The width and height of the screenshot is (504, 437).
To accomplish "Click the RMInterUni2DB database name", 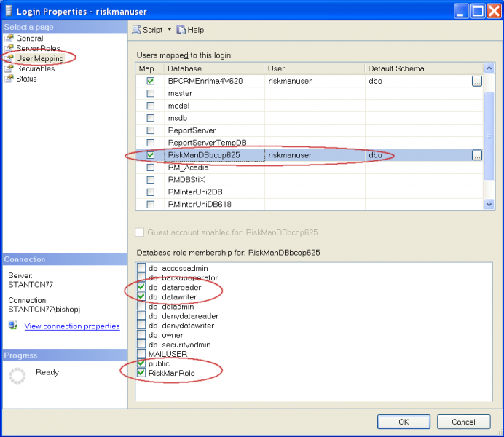I will [x=195, y=192].
